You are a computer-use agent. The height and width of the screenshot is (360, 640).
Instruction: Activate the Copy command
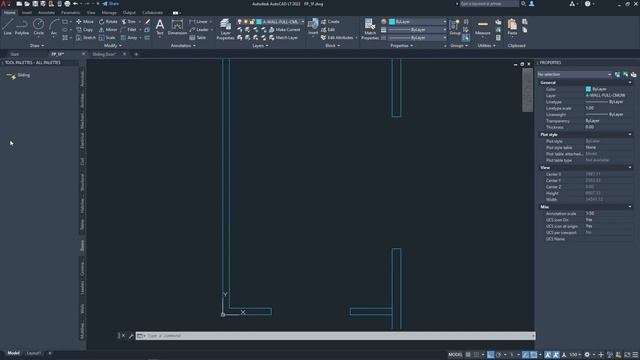coord(84,30)
